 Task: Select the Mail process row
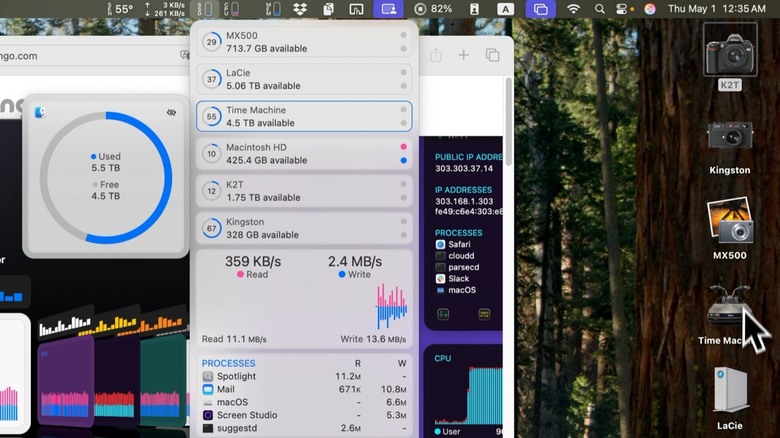coord(304,389)
